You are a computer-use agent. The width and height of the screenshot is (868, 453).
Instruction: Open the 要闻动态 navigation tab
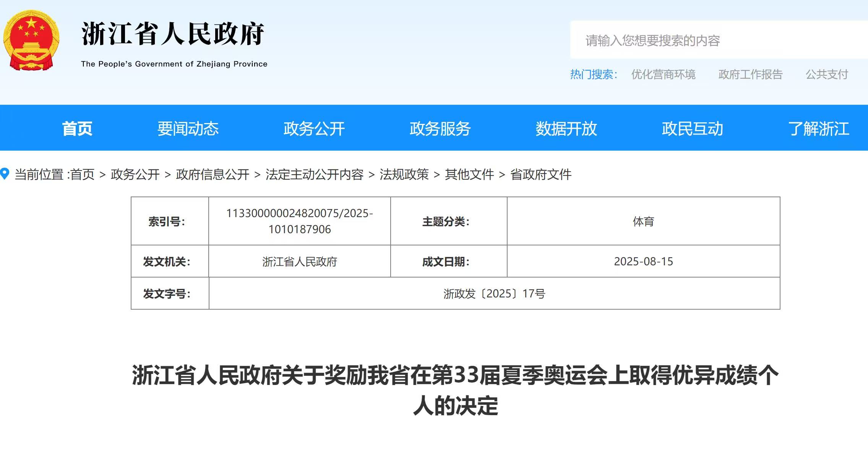pyautogui.click(x=188, y=128)
